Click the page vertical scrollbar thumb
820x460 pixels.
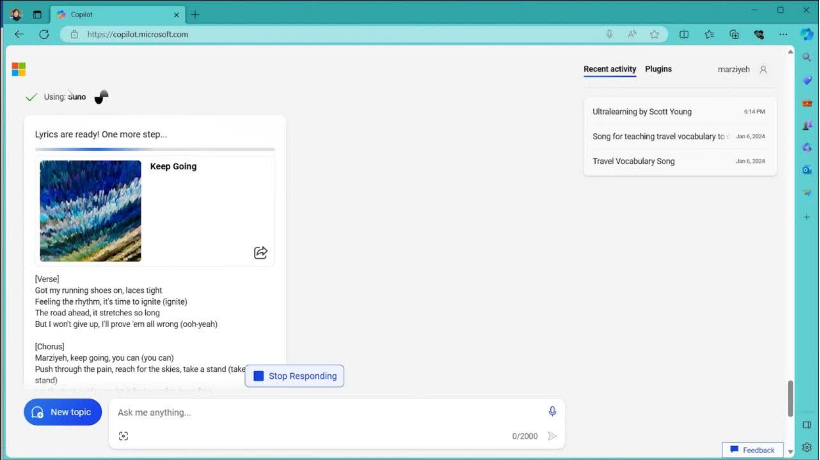(x=790, y=399)
